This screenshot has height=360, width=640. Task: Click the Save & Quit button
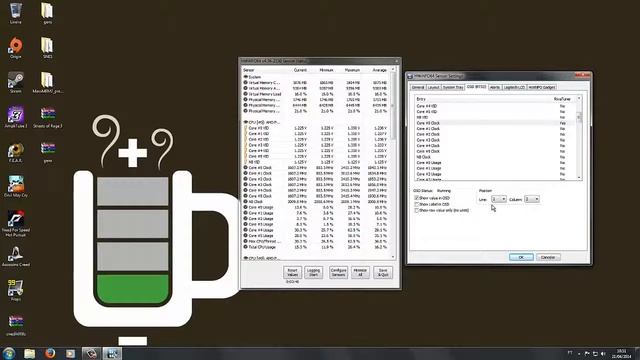[x=383, y=272]
